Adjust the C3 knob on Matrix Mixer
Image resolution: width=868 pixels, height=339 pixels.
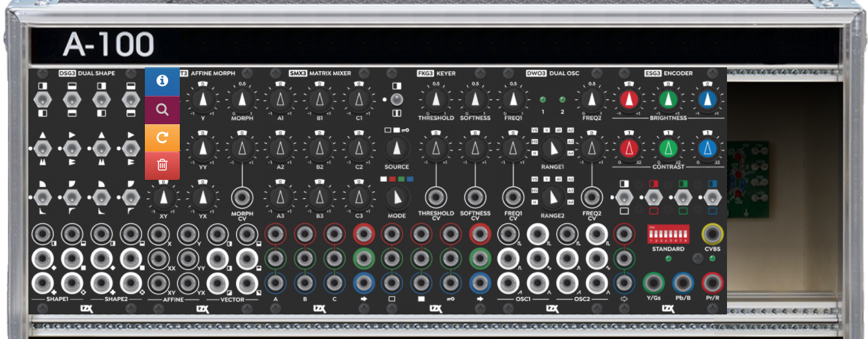[x=358, y=197]
